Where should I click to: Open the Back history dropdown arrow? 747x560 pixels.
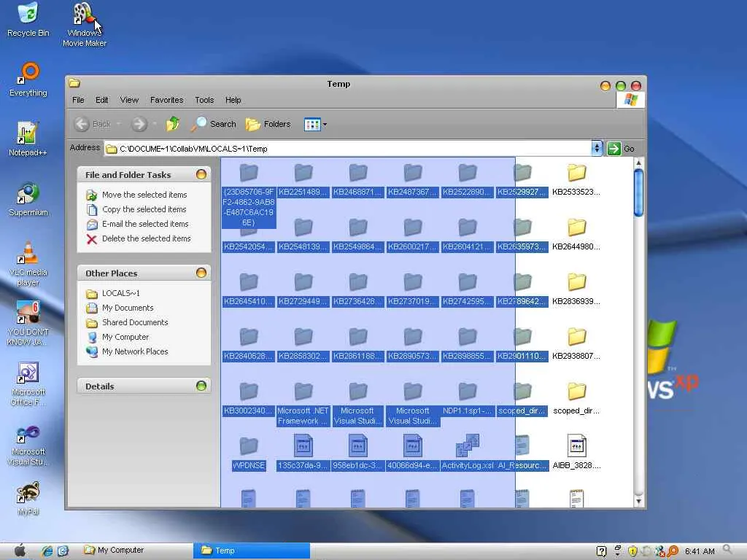[119, 124]
